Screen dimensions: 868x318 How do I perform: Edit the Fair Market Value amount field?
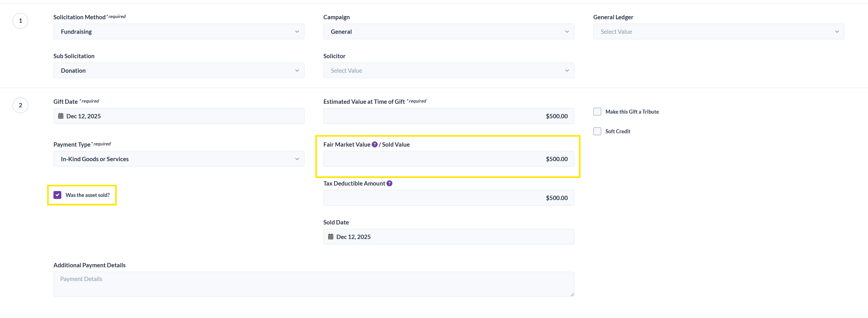click(448, 159)
